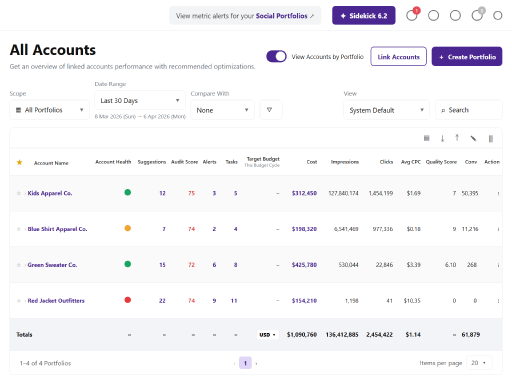The height and width of the screenshot is (384, 512).
Task: Sort by Audit Score column header
Action: coord(184,162)
